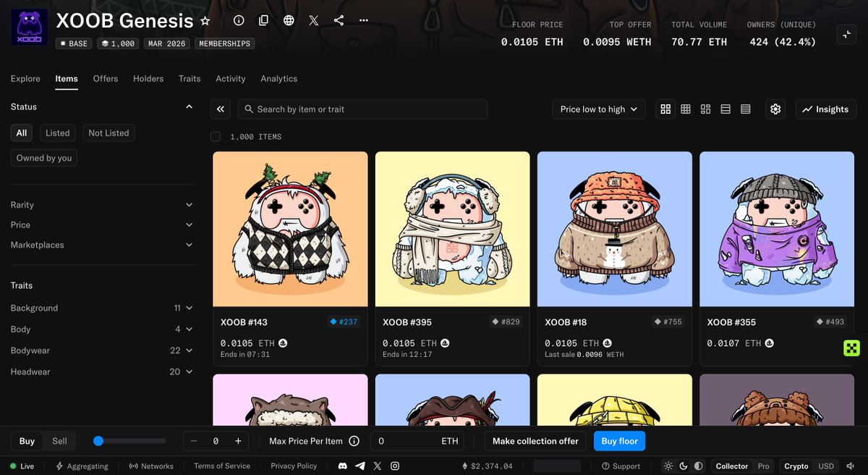Check the select-all items checkbox
This screenshot has height=475, width=868.
tap(216, 137)
